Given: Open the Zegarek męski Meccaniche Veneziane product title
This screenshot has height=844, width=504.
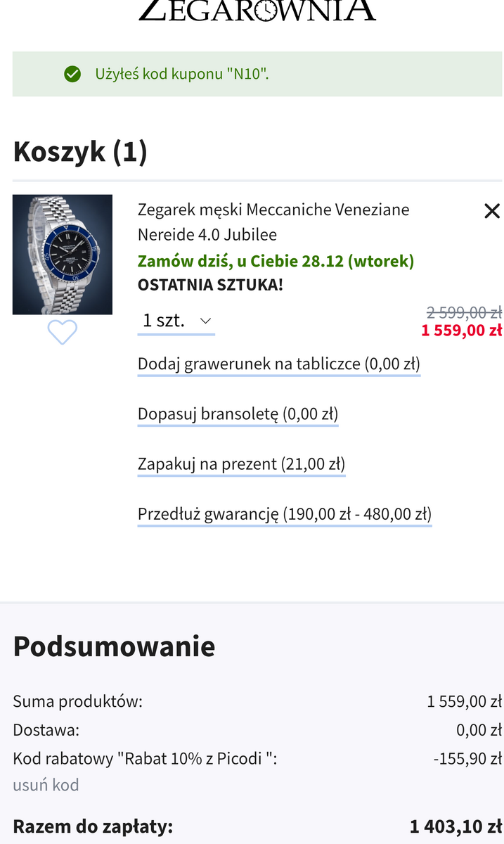Looking at the screenshot, I should (x=273, y=222).
